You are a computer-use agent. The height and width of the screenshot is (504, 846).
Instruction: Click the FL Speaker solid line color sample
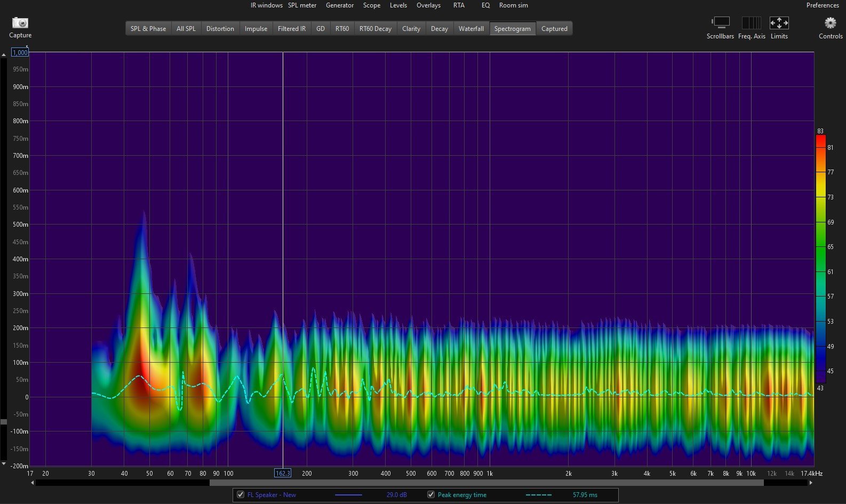click(x=348, y=495)
